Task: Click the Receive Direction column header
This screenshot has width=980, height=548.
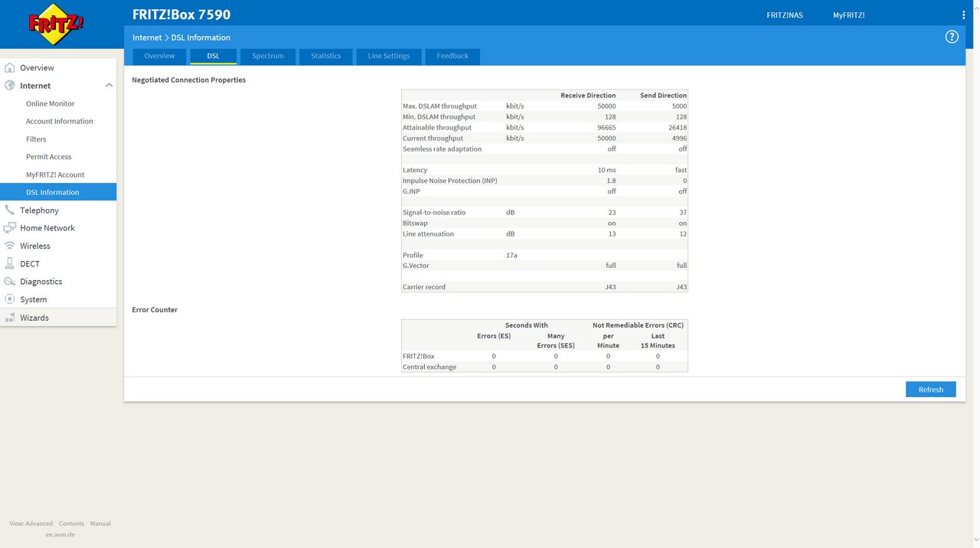Action: (x=588, y=96)
